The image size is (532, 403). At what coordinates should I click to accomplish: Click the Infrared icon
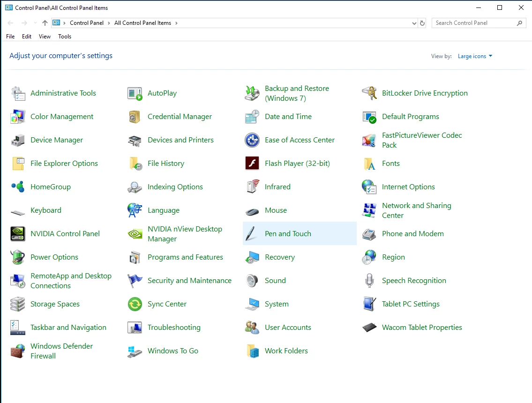tap(252, 187)
